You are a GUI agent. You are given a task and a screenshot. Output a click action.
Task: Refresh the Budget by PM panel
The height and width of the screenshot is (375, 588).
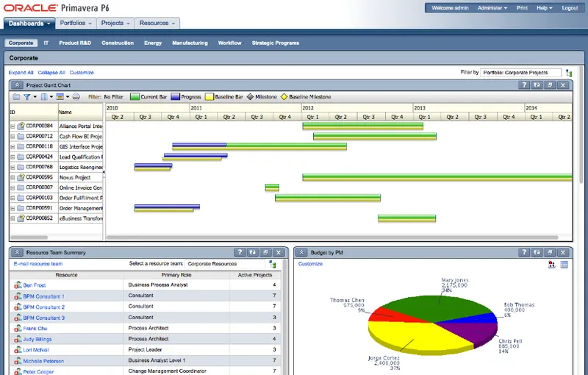point(537,252)
